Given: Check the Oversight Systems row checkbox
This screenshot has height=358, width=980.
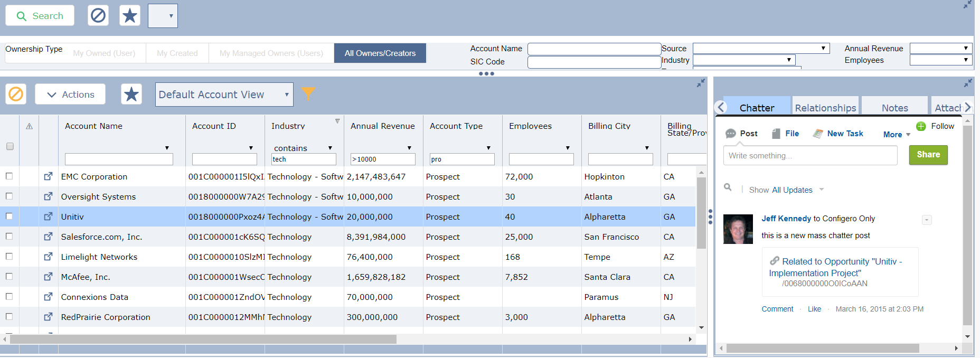Looking at the screenshot, I should [9, 196].
